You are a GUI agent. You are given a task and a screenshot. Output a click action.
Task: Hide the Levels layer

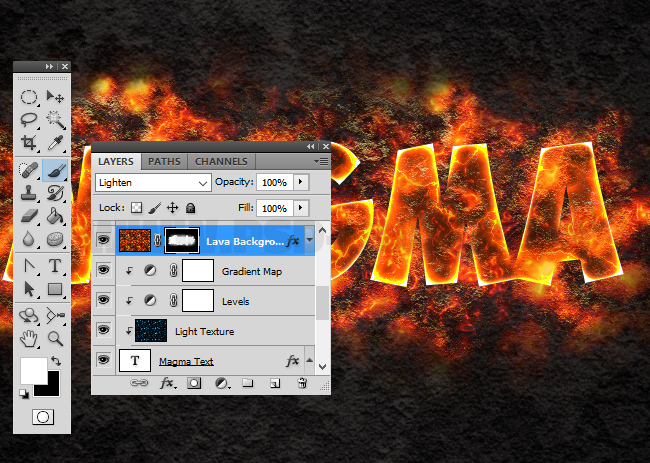103,300
